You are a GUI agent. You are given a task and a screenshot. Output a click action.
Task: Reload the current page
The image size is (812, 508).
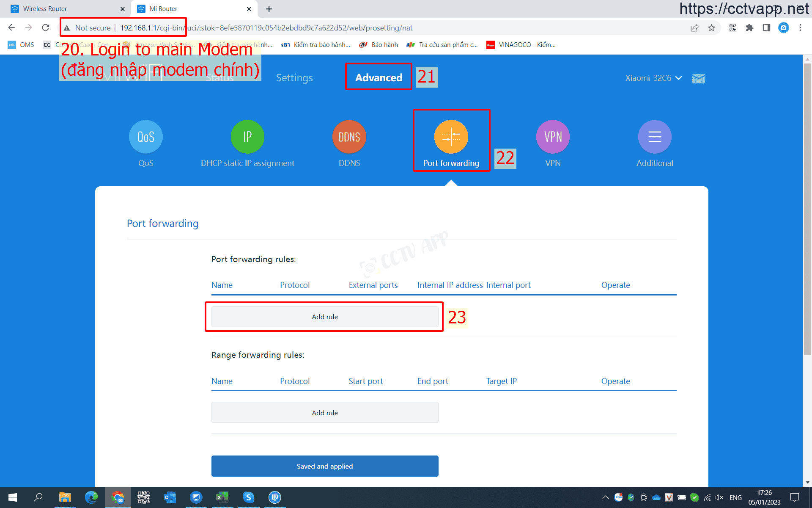click(x=46, y=28)
